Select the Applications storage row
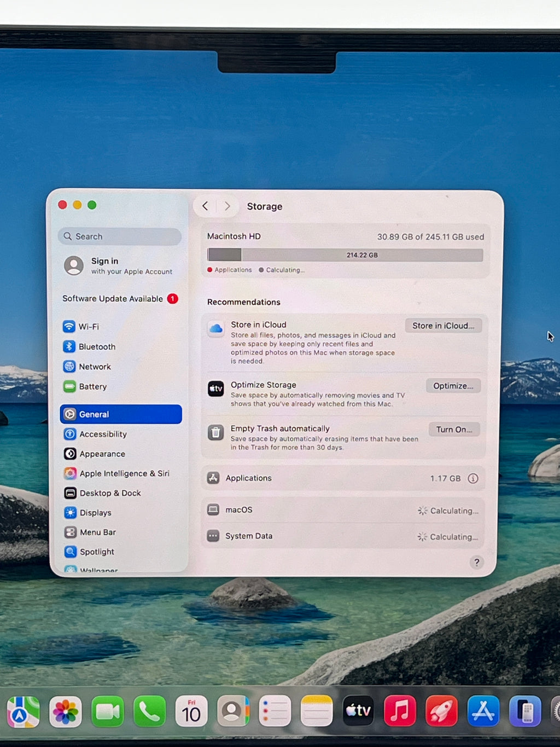The image size is (560, 747). pyautogui.click(x=343, y=478)
